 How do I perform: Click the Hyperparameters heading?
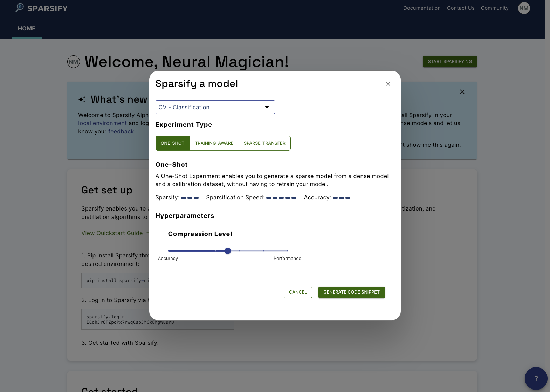(x=185, y=216)
